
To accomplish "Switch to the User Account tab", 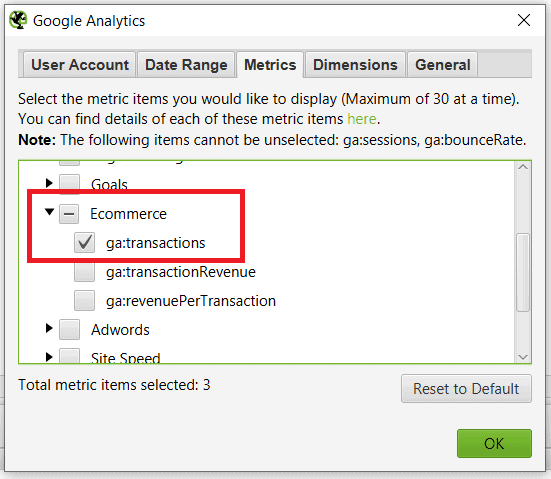I will (80, 65).
